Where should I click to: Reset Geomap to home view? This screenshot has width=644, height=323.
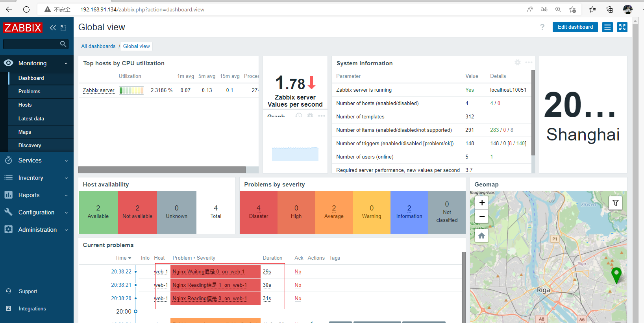coord(481,236)
